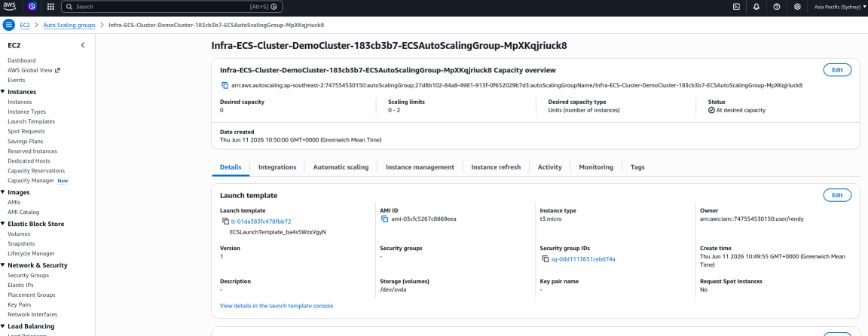Open the services grid menu icon
This screenshot has height=336, width=868.
click(x=50, y=7)
